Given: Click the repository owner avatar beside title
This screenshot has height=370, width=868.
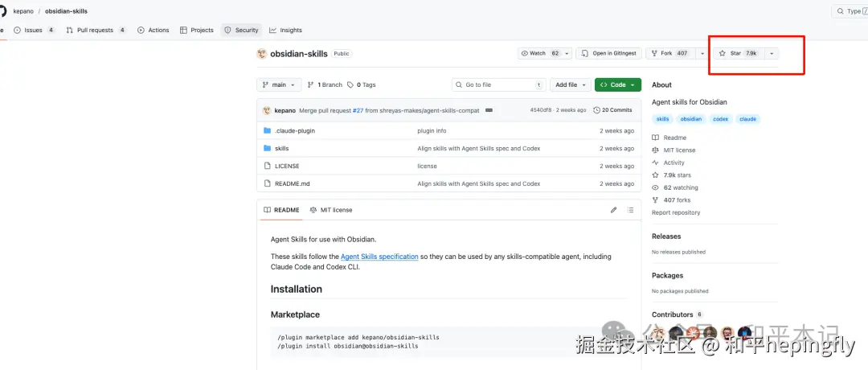Looking at the screenshot, I should [x=262, y=54].
